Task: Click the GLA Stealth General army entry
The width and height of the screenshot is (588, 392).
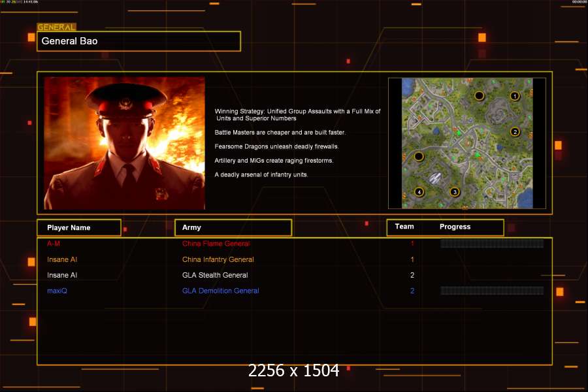Action: pyautogui.click(x=215, y=275)
